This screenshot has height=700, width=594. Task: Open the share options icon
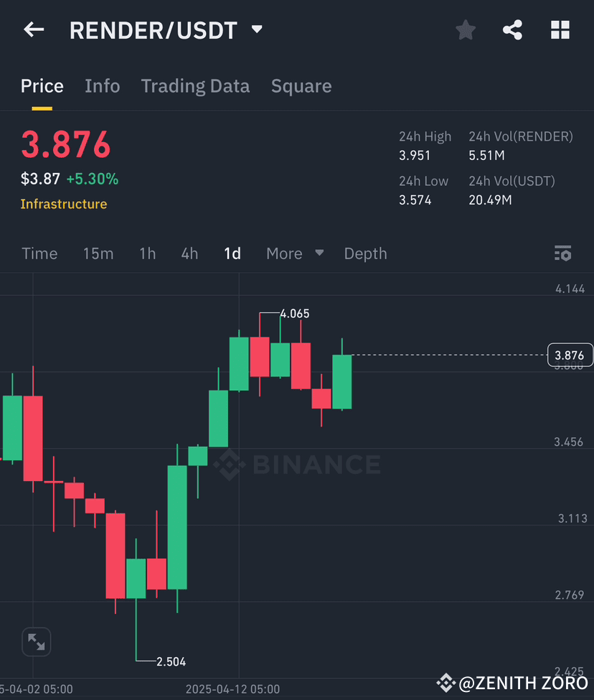click(512, 29)
